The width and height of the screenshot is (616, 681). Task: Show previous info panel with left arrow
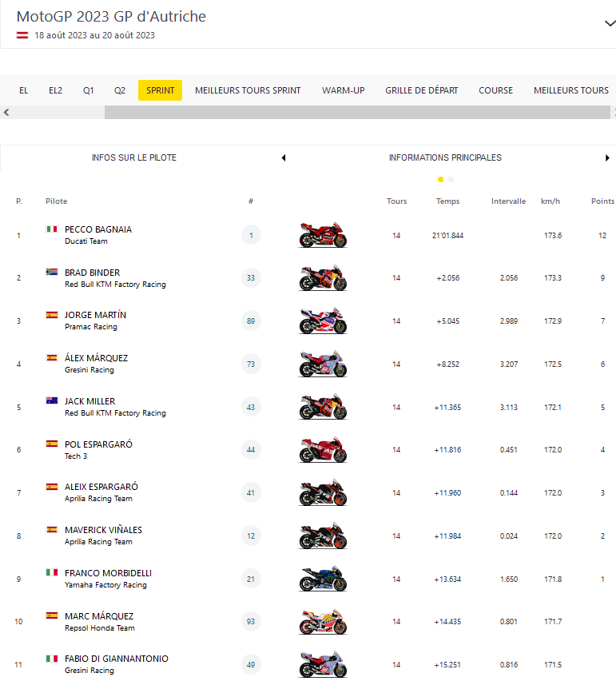284,158
